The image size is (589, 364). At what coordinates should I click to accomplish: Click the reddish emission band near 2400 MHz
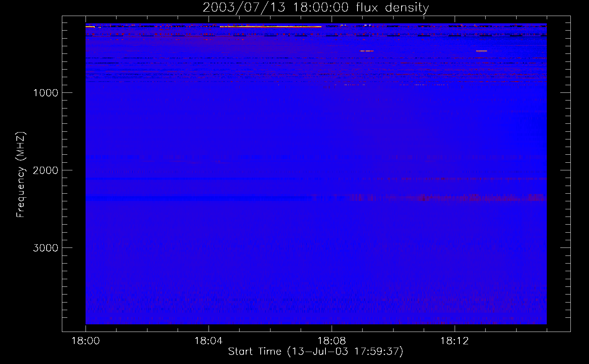tap(430, 198)
